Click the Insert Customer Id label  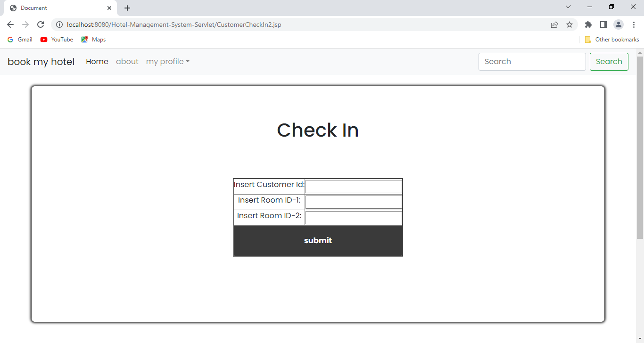(x=269, y=185)
